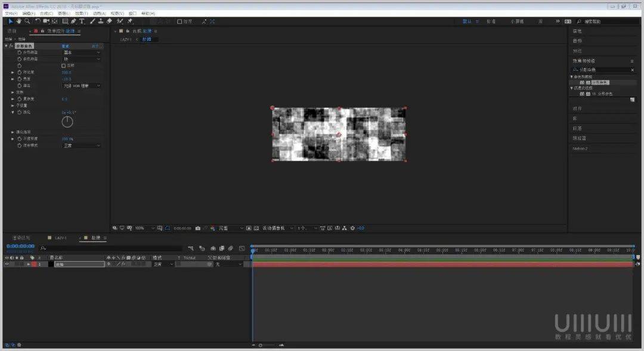
Task: Click the snapshot camera icon in viewer
Action: [198, 228]
